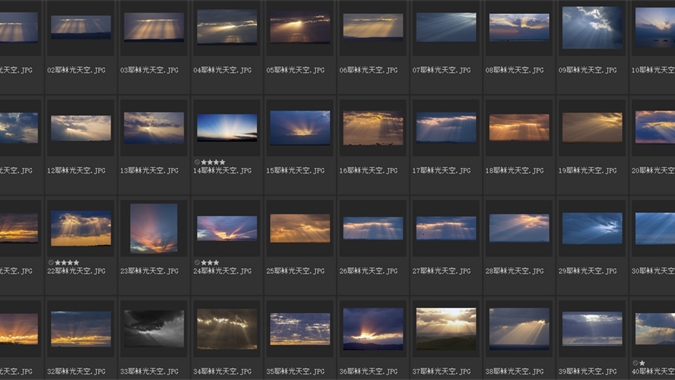Click the three-star rating of 24耶稣光天空.JPG
This screenshot has width=675, height=380.
pos(210,263)
